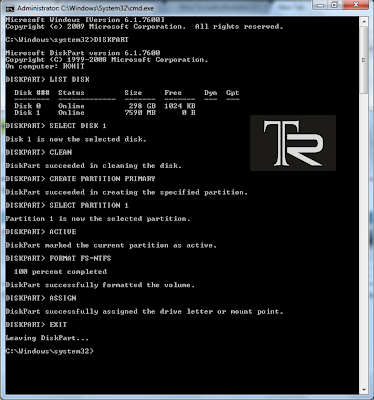Screen dimensions: 374x400
Task: Grab the vertical scrollbar thumb
Action: pos(364,60)
